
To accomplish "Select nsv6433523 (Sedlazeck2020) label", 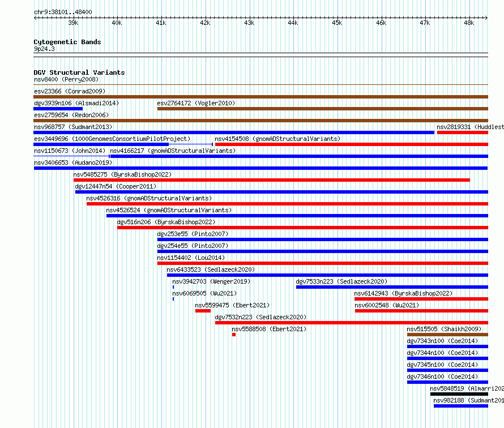I will pos(211,269).
